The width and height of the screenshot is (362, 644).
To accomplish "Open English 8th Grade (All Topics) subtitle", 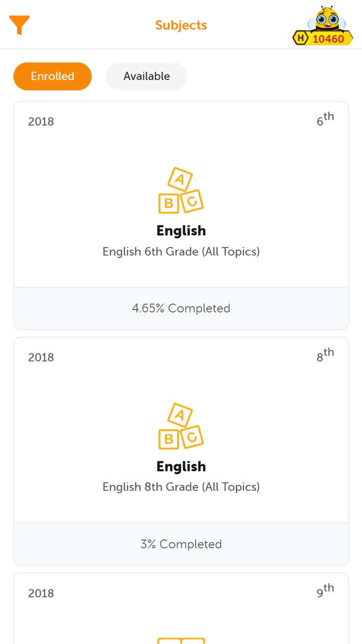I will [x=181, y=487].
